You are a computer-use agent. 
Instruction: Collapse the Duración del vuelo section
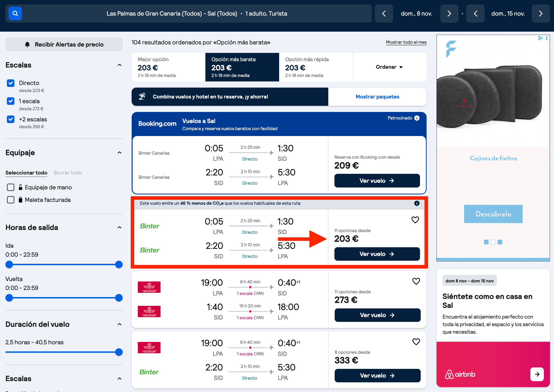119,324
